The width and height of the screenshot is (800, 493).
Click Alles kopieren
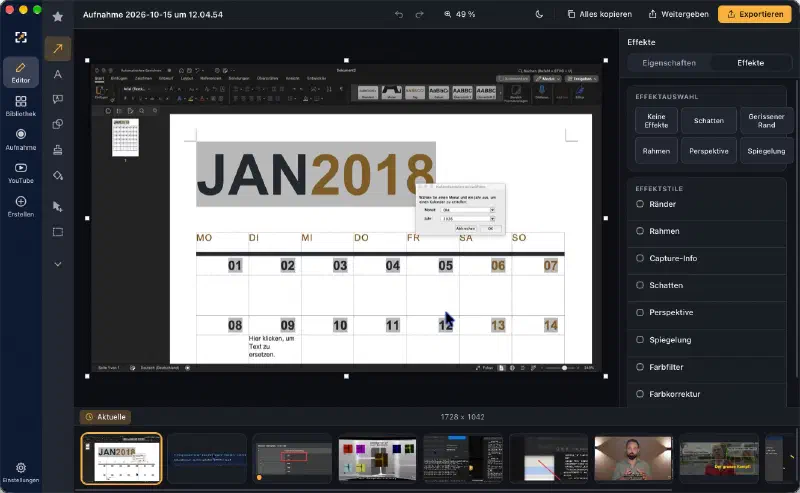tap(600, 14)
